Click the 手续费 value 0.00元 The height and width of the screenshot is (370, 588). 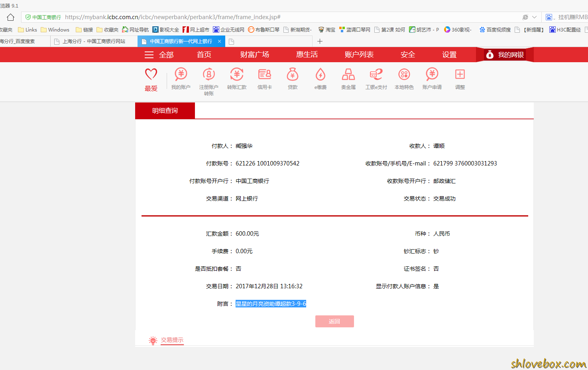[x=244, y=251]
